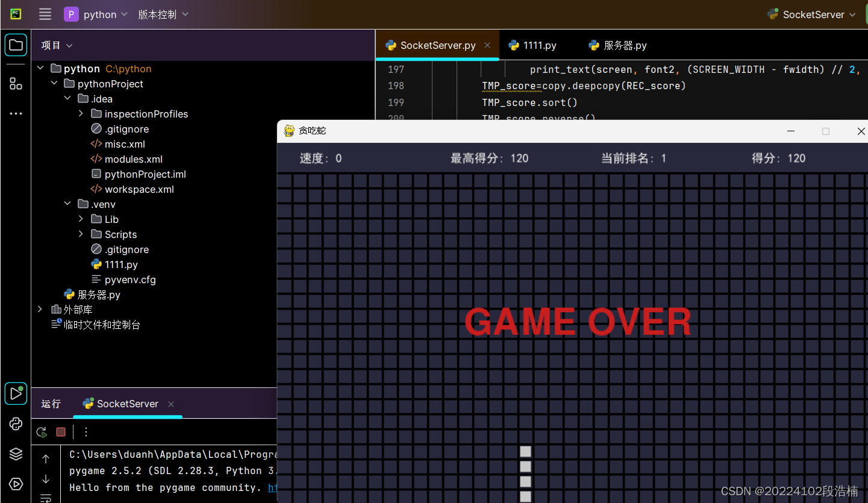Click the pygame community hyperlink in console
This screenshot has height=503, width=868.
[270, 487]
